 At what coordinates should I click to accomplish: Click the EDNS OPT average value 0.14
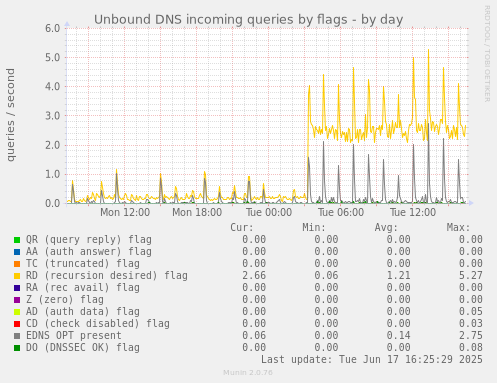click(399, 336)
